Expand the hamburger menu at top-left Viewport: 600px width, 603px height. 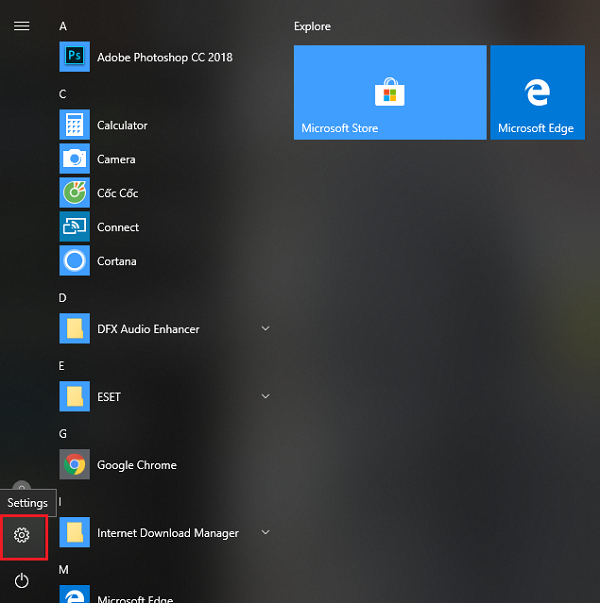(x=21, y=26)
